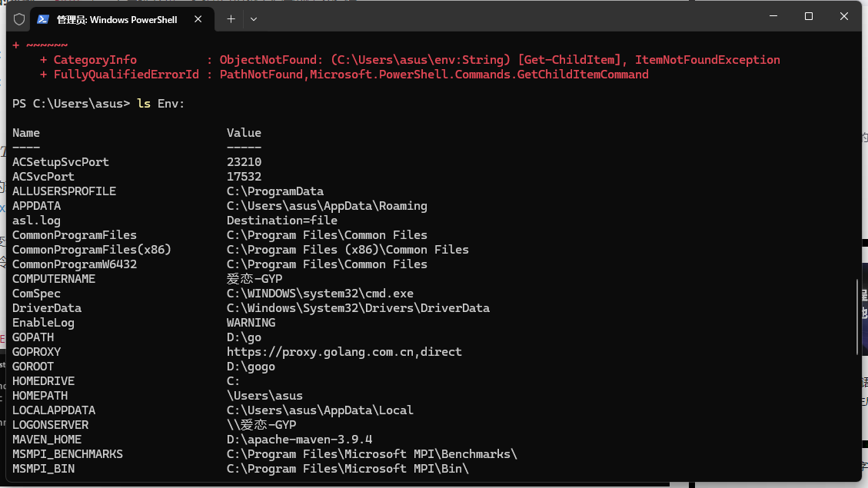This screenshot has height=488, width=868.
Task: Click the GOPROXY variable name
Action: (x=37, y=352)
